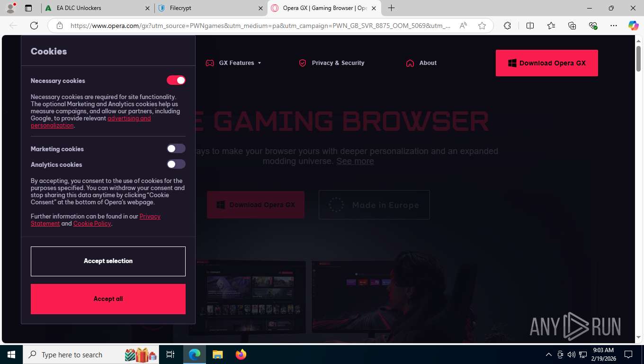Disable the Necessary cookies toggle
Viewport: 644px width, 364px height.
point(176,80)
